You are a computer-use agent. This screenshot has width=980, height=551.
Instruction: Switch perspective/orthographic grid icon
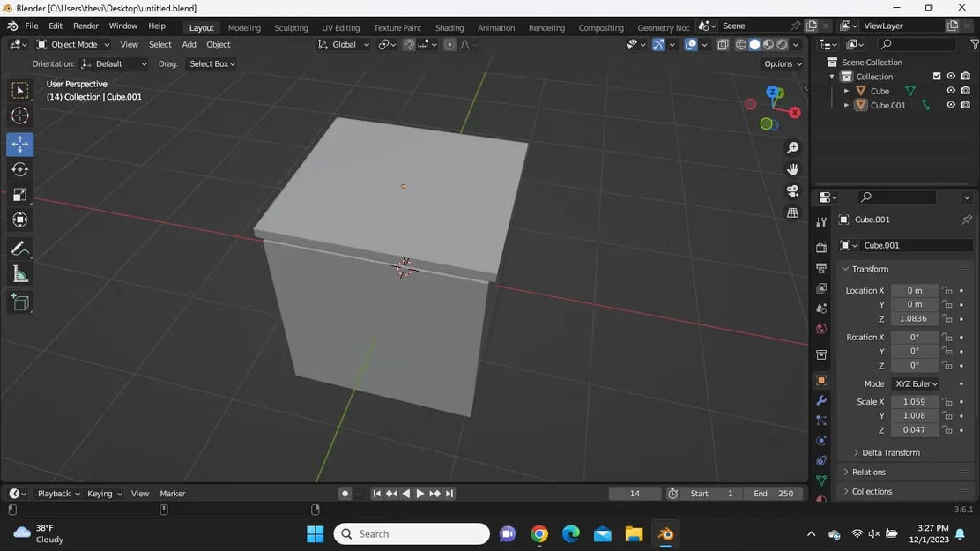[792, 212]
